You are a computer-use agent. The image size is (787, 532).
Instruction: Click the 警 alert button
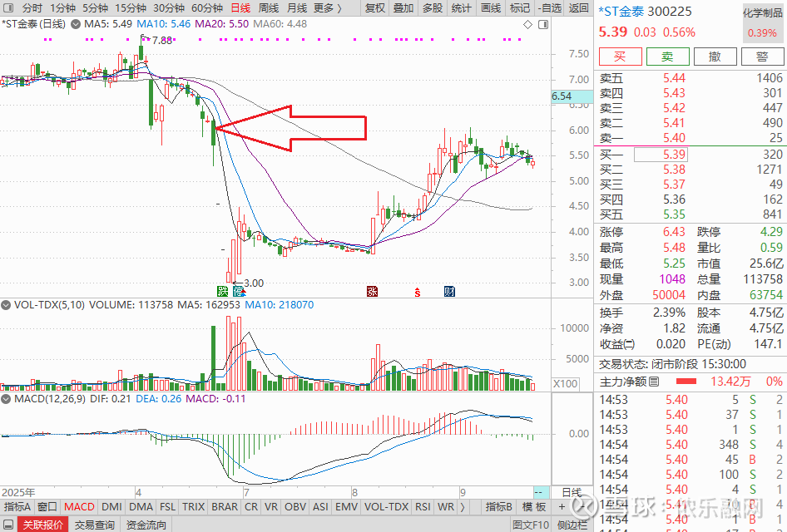tap(762, 57)
